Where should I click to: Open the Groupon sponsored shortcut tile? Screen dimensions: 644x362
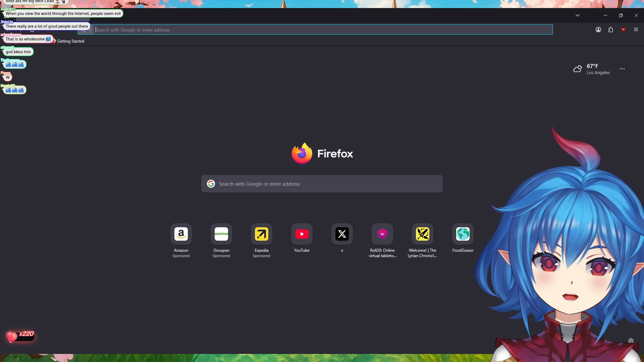[221, 234]
